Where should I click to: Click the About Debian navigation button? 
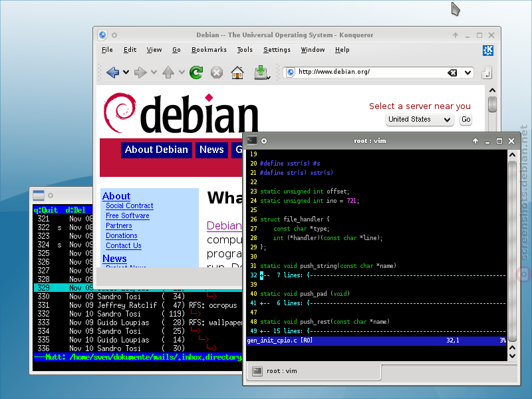[x=156, y=150]
